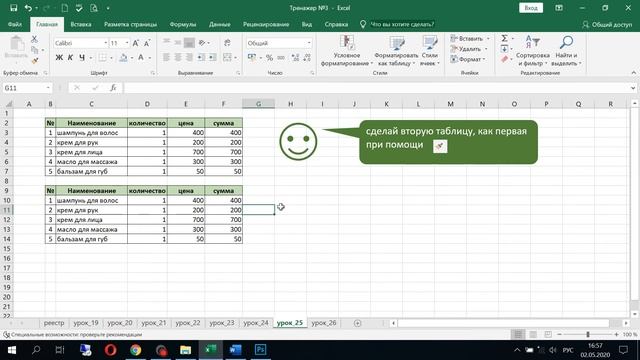The width and height of the screenshot is (640, 360).
Task: Click inside the formula bar
Action: 376,88
